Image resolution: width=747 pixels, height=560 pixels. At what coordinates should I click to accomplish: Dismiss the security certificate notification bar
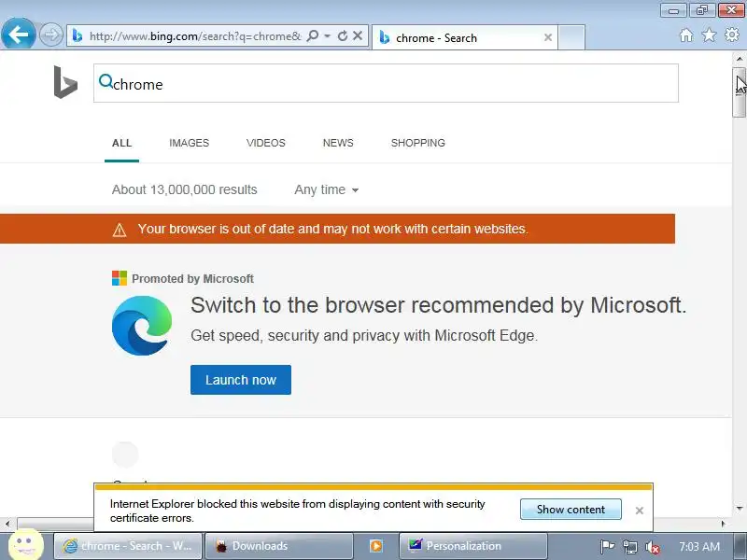(x=640, y=511)
